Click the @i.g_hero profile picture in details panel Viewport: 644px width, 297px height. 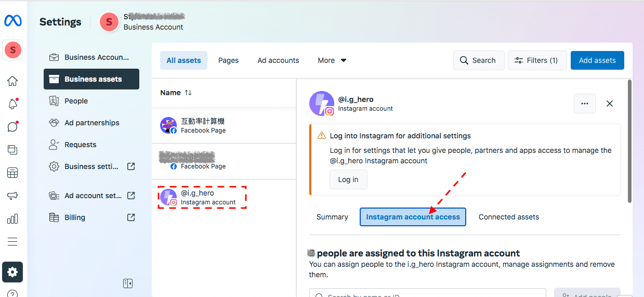[322, 103]
